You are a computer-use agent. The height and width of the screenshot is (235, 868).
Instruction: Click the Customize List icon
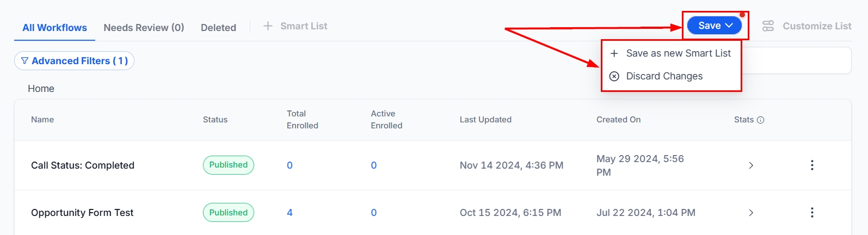point(768,26)
